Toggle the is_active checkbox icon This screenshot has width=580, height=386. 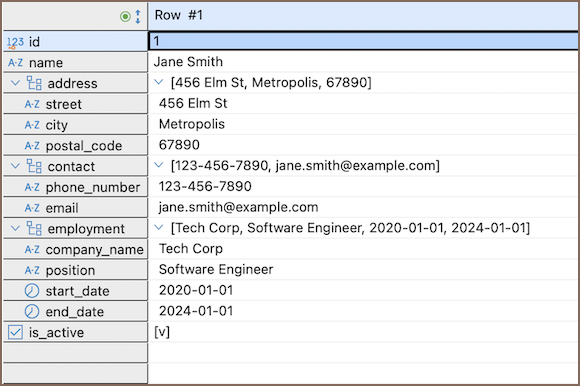tap(15, 332)
